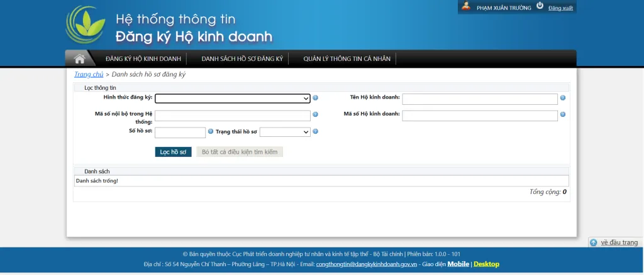Open help icon for Mã số nội bộ
This screenshot has height=275, width=644.
tap(316, 114)
